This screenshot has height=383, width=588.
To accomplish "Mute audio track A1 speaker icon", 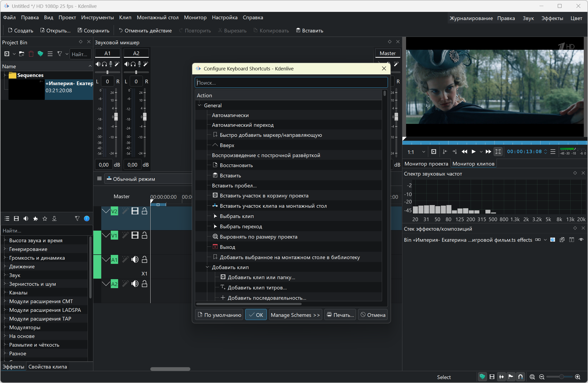I will [x=135, y=260].
